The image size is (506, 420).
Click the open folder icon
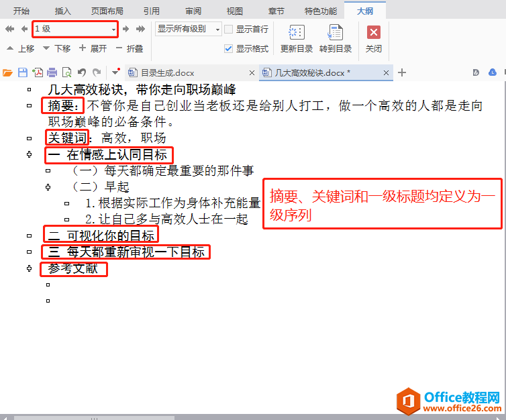(x=7, y=72)
